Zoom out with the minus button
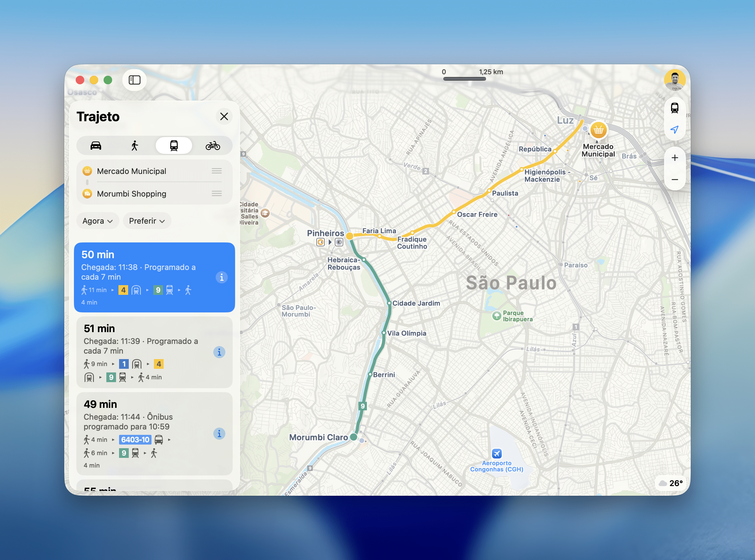Screen dimensions: 755x560 [x=674, y=180]
